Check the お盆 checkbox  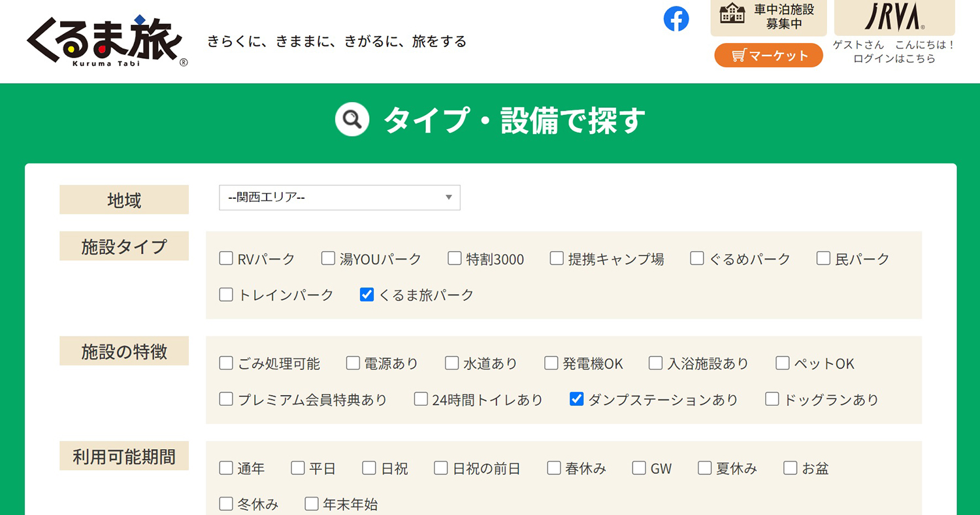[791, 467]
